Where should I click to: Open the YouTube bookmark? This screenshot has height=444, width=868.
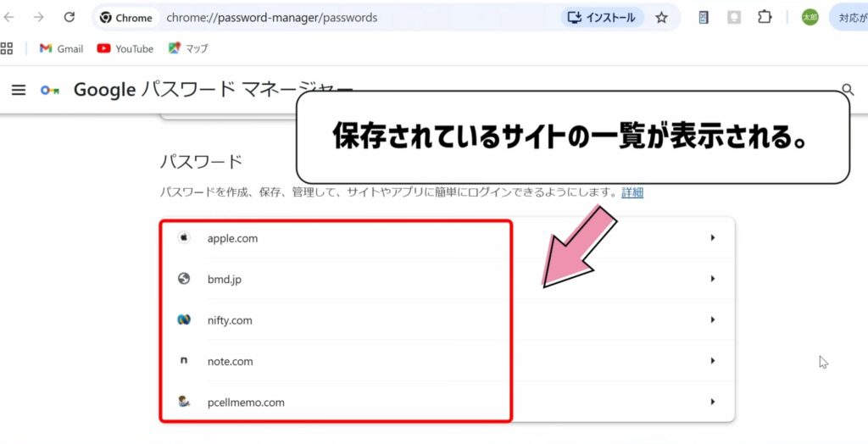point(125,48)
